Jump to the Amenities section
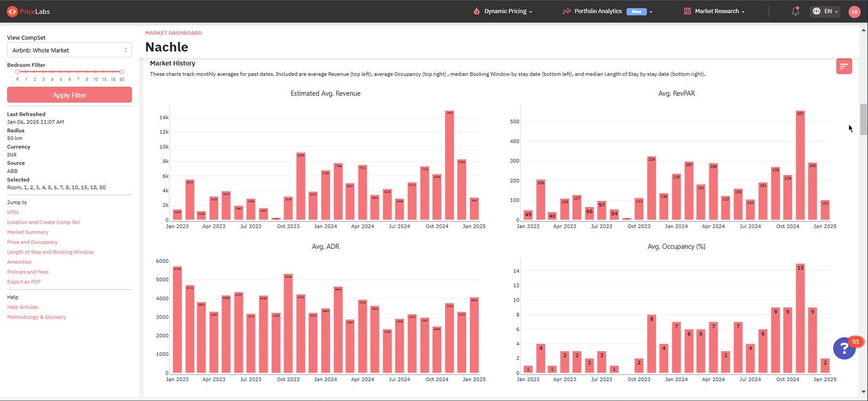 click(19, 262)
